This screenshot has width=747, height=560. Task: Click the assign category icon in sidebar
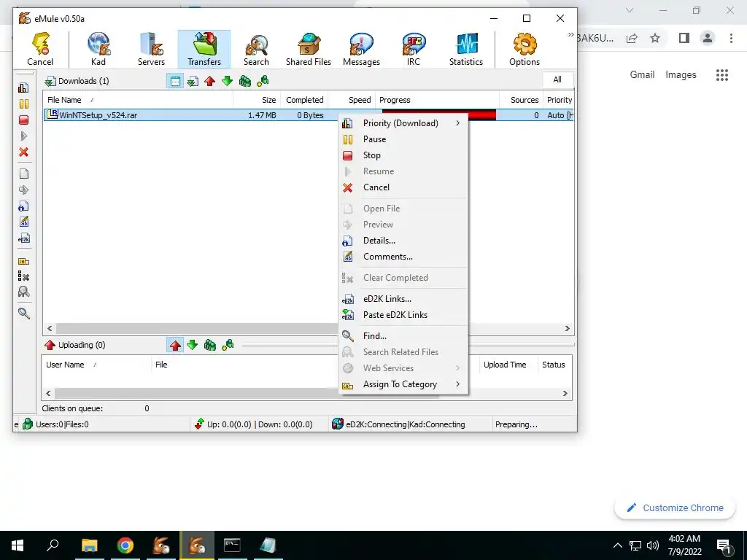click(x=23, y=262)
